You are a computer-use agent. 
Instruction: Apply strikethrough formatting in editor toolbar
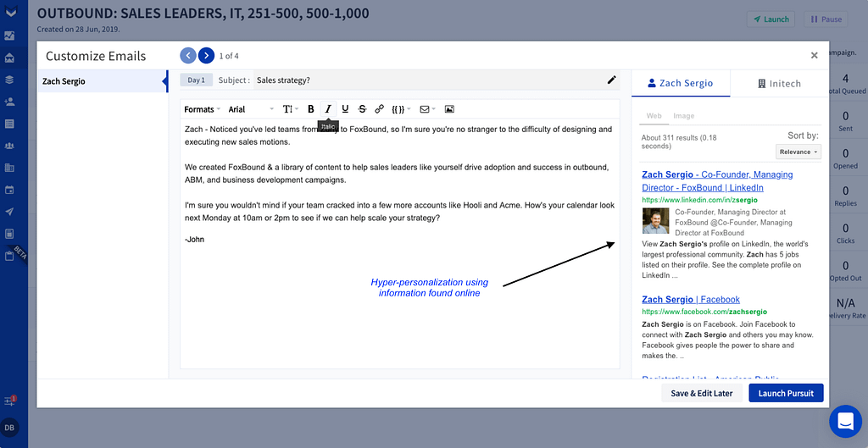[x=362, y=109]
